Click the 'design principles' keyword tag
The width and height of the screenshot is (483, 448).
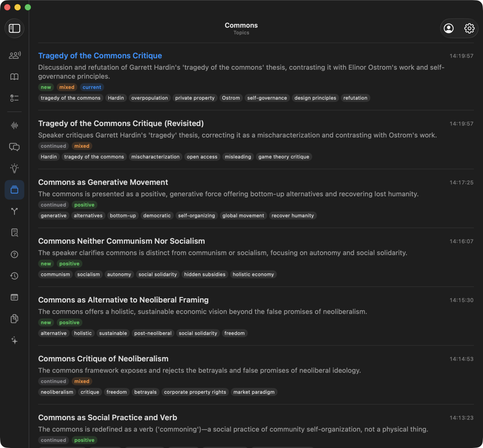tap(315, 98)
